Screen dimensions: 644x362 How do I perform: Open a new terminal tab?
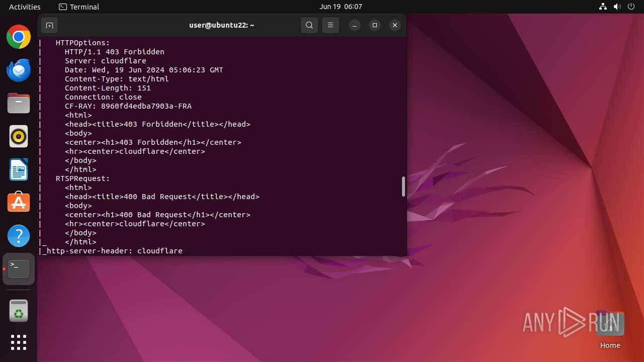tap(49, 25)
